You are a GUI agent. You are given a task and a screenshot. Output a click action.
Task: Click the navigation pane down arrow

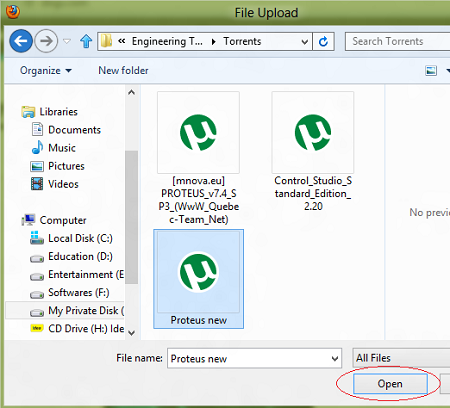[x=132, y=333]
